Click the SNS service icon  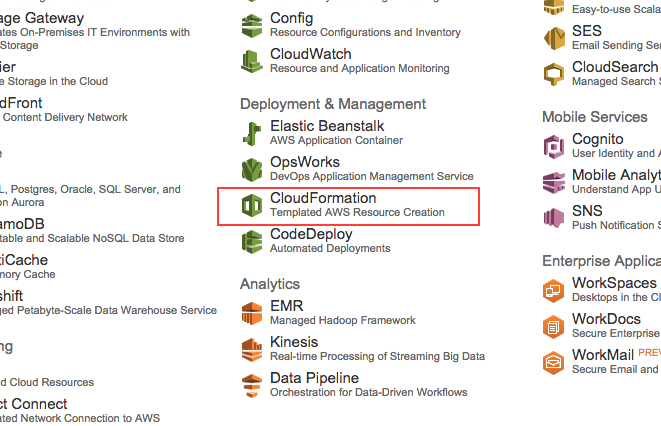pos(554,218)
